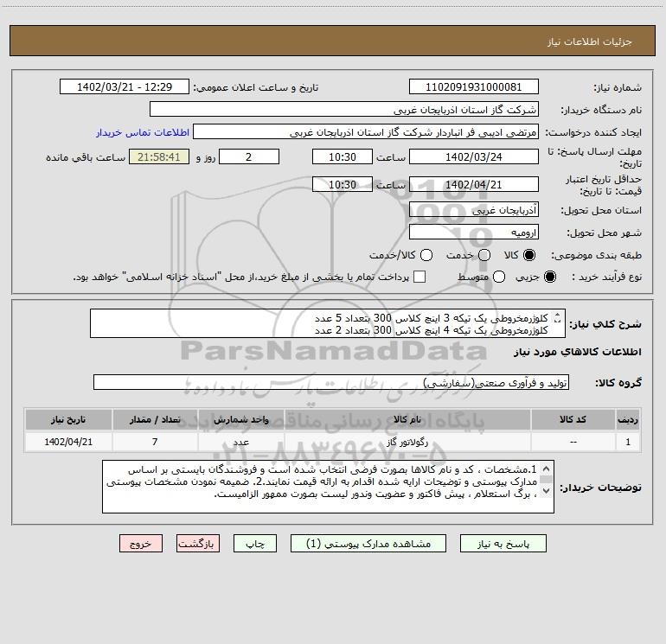Click the response deadline time 10:30 field
The width and height of the screenshot is (666, 644).
pos(343,156)
